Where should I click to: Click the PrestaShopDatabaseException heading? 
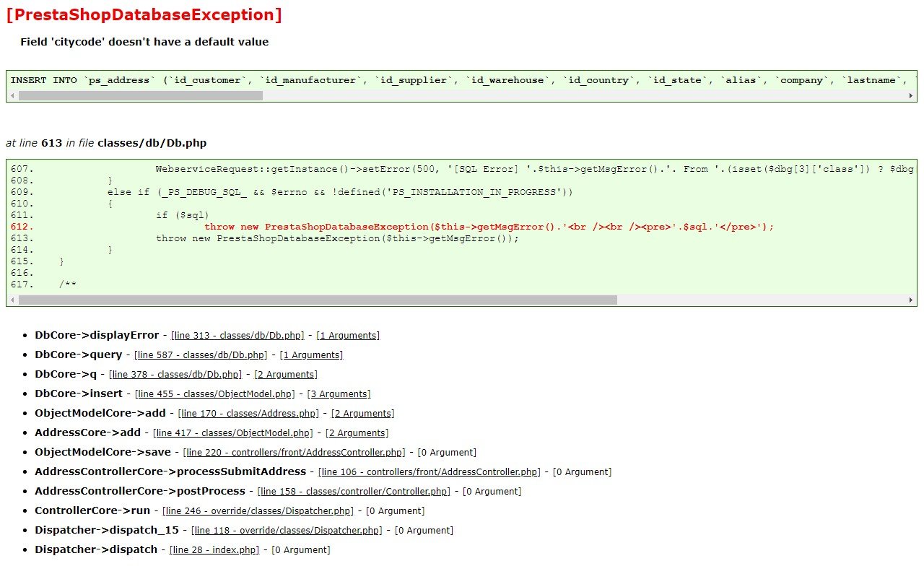click(144, 14)
